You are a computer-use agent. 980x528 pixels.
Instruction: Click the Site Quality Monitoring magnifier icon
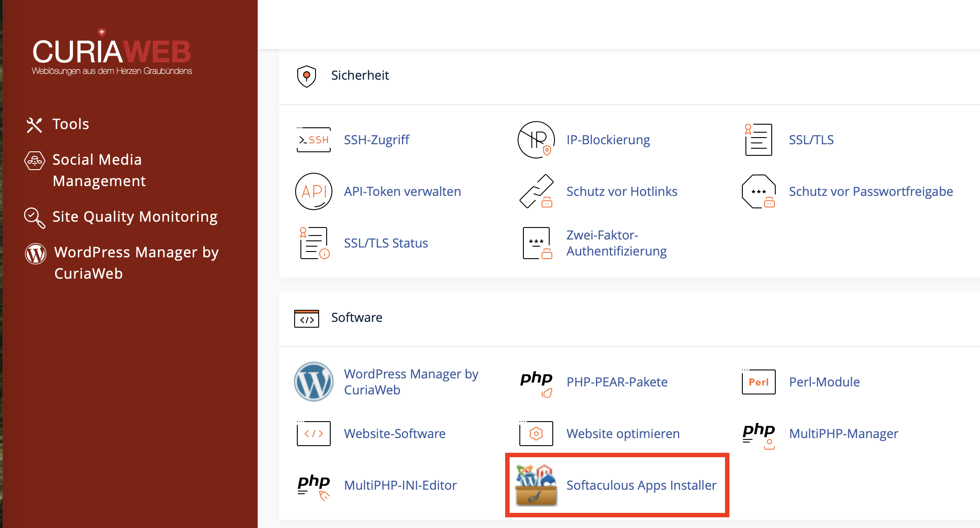35,218
